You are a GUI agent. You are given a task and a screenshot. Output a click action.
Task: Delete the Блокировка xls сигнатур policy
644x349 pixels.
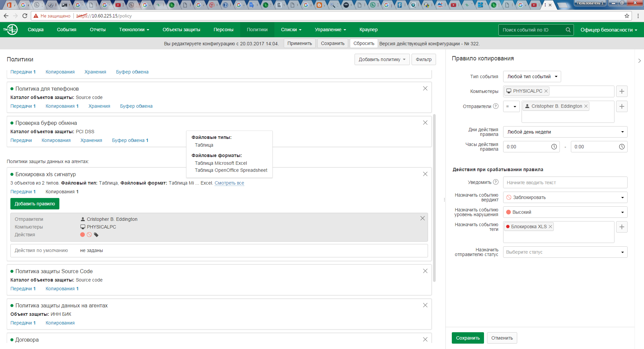[x=425, y=174]
